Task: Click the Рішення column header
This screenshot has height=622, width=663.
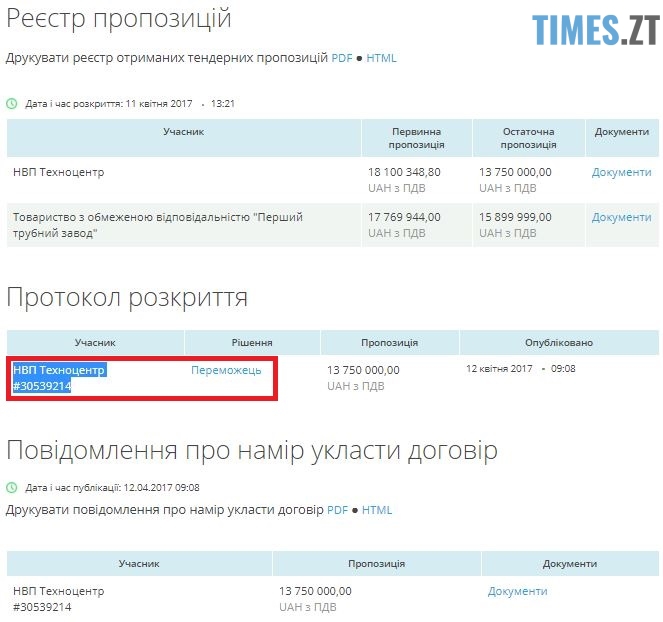Action: 252,342
